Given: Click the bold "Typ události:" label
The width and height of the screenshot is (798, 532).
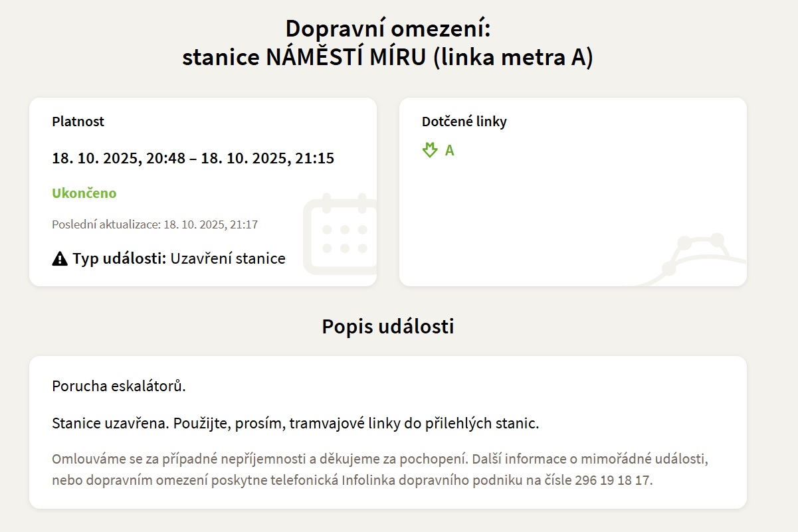Looking at the screenshot, I should [120, 259].
